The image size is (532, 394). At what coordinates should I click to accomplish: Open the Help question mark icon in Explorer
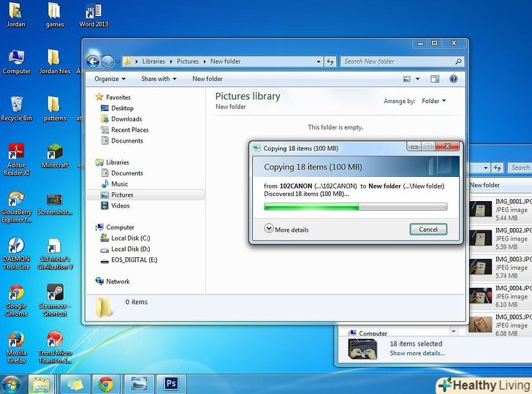click(x=453, y=79)
